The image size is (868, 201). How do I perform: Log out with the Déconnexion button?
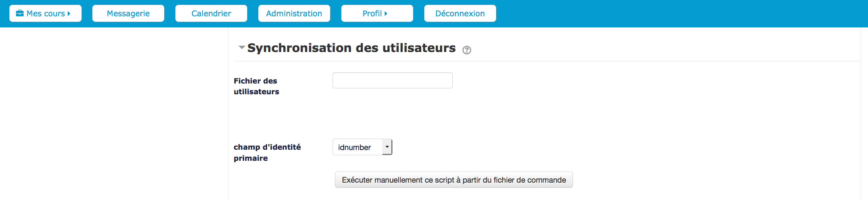[x=460, y=14]
